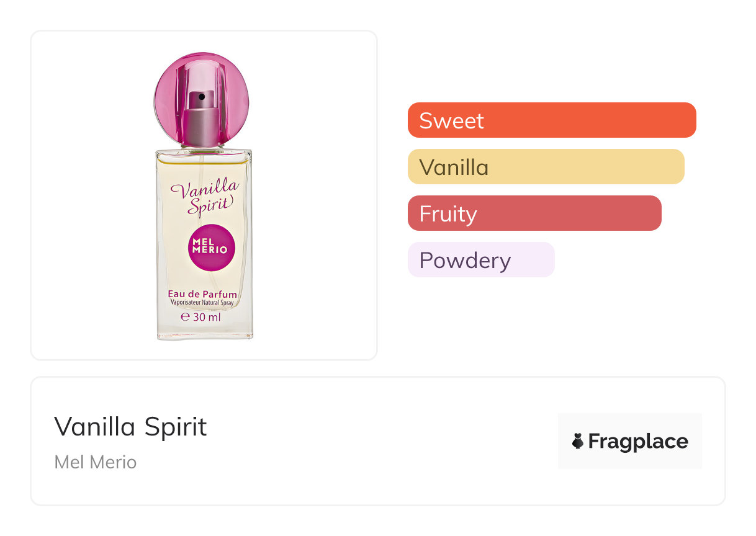The image size is (756, 536).
Task: Click the Fragplace bottle logo icon
Action: pyautogui.click(x=577, y=441)
